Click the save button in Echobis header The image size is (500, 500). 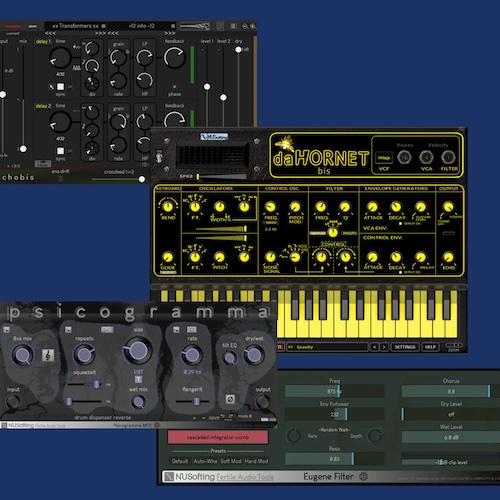coord(32,26)
